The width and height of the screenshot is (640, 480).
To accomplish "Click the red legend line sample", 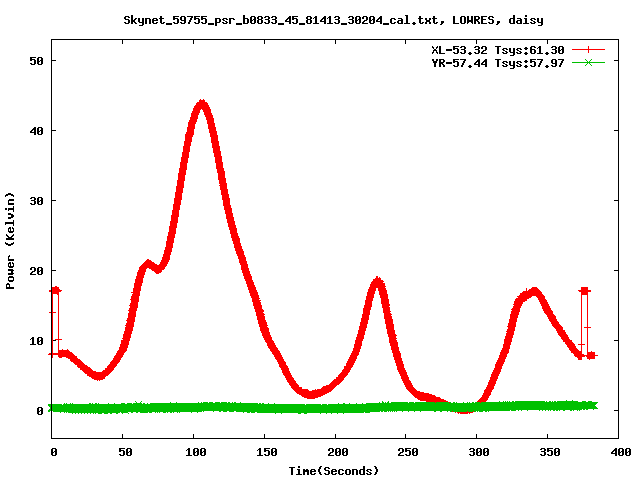I will (x=588, y=50).
